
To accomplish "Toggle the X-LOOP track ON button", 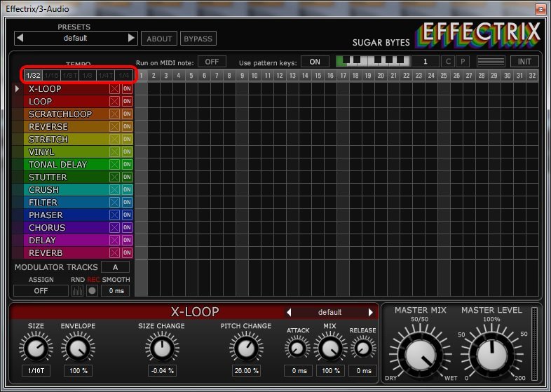I will [x=127, y=88].
